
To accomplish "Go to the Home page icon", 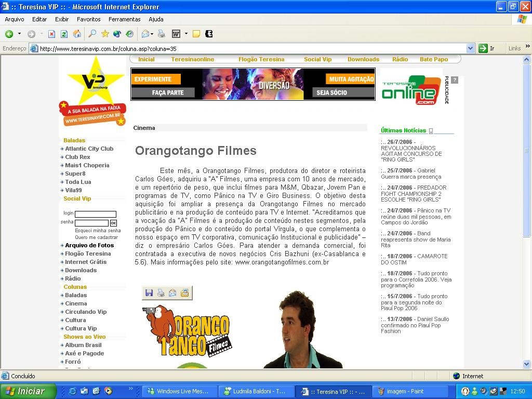I will tap(77, 34).
